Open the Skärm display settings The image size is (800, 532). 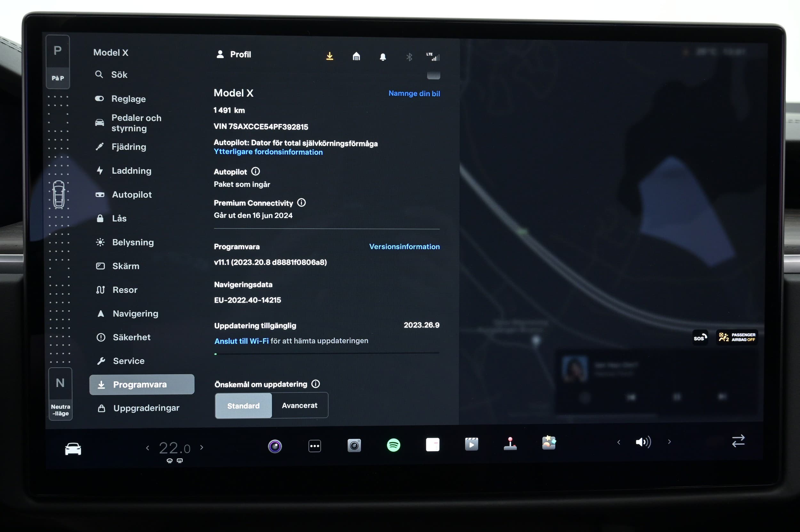point(117,266)
